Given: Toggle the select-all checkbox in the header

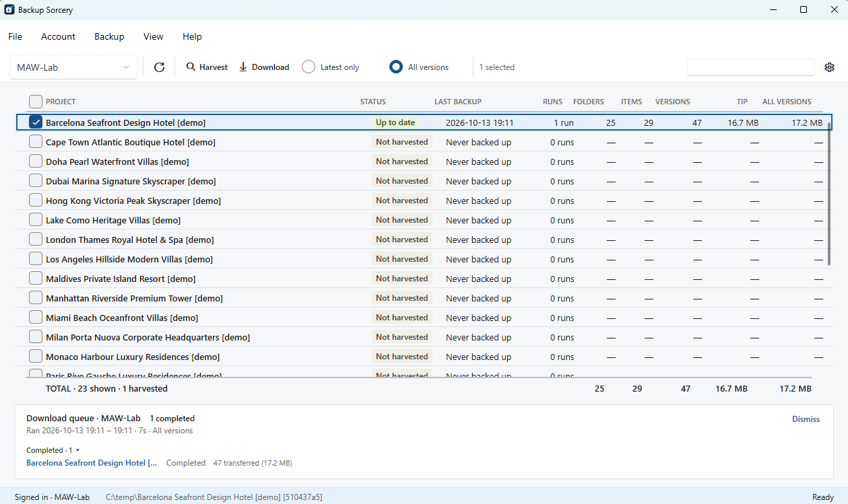Looking at the screenshot, I should 36,102.
